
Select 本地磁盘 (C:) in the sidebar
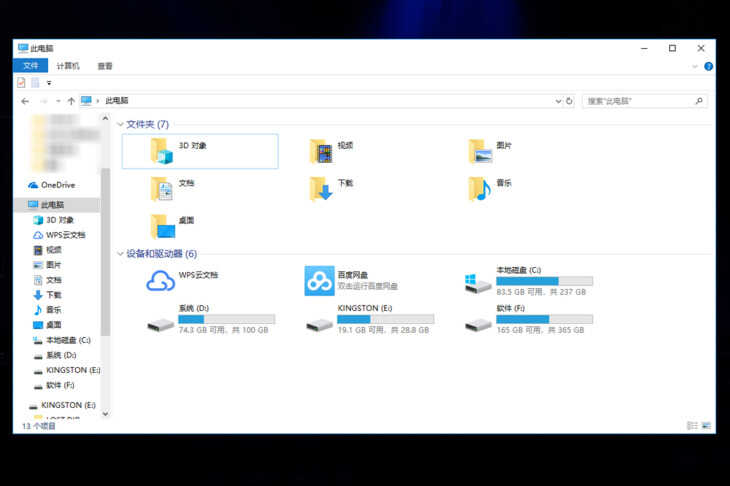coord(67,340)
